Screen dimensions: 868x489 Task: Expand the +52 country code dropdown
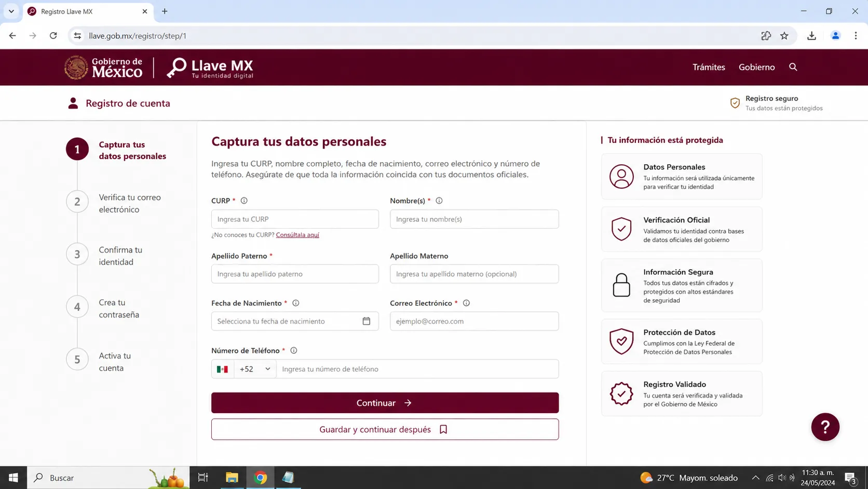[x=255, y=369]
